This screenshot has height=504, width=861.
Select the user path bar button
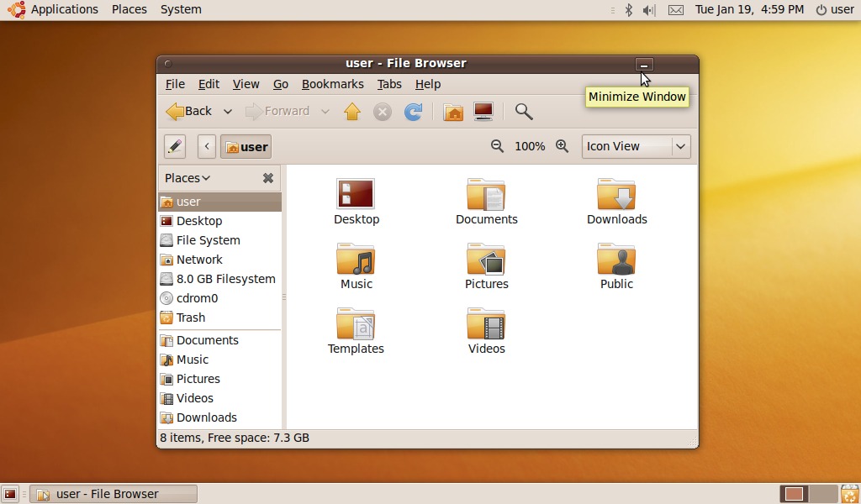tap(246, 146)
